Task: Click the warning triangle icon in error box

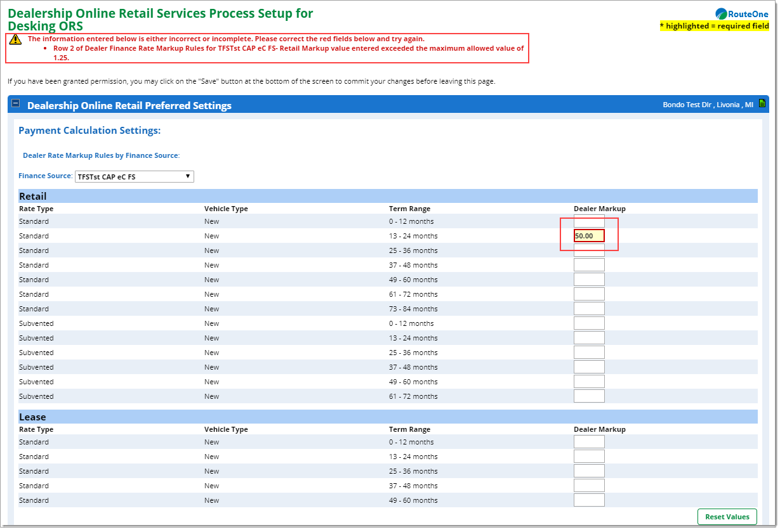Action: click(x=16, y=39)
